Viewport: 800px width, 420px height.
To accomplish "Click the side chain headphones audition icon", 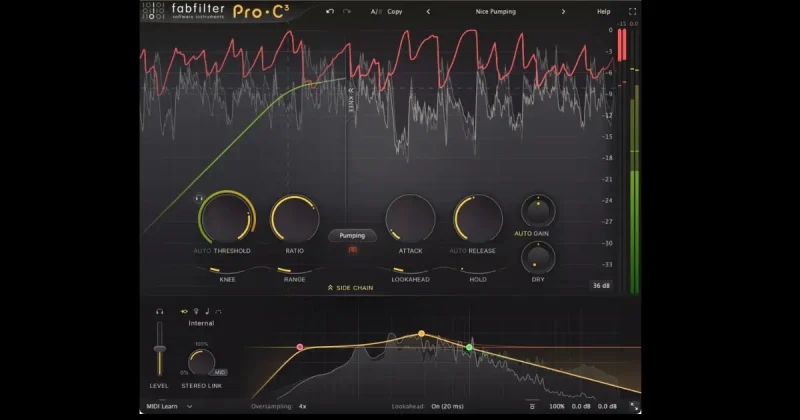I will pyautogui.click(x=160, y=311).
